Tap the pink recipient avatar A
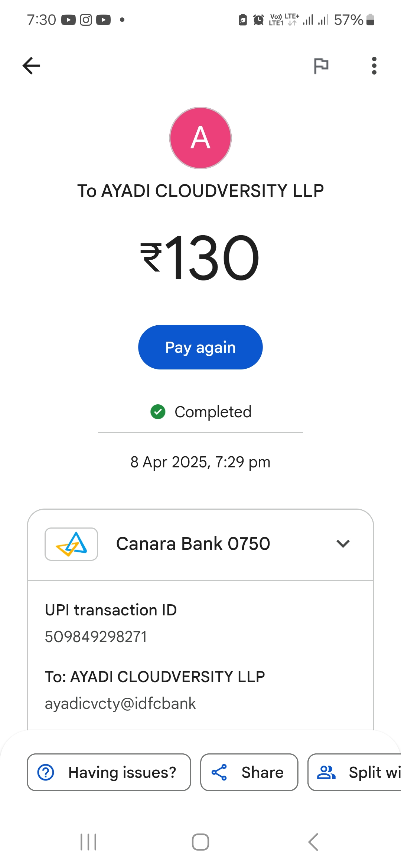 tap(200, 138)
